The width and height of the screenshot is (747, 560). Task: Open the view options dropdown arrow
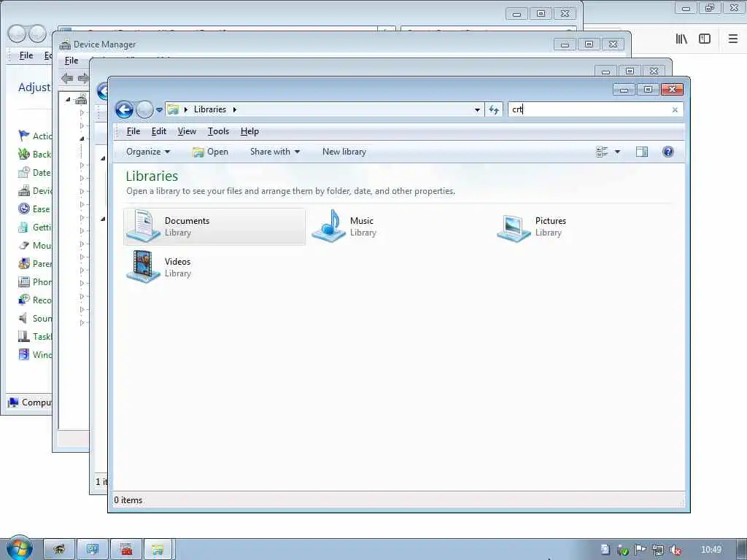pos(617,152)
